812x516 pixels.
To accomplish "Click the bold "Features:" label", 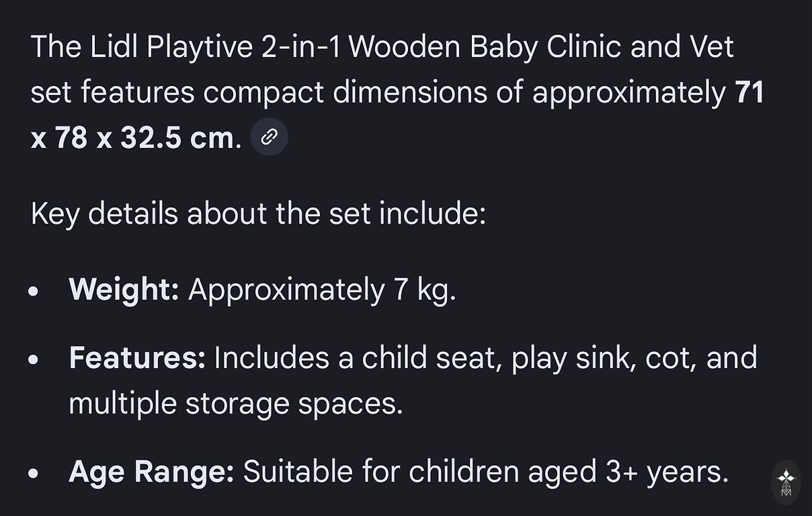I will [137, 357].
